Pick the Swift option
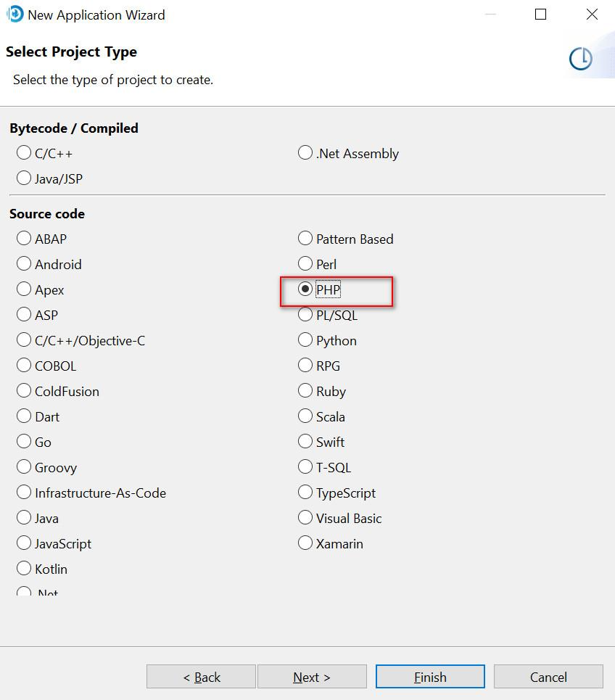Viewport: 615px width, 700px height. [x=305, y=442]
